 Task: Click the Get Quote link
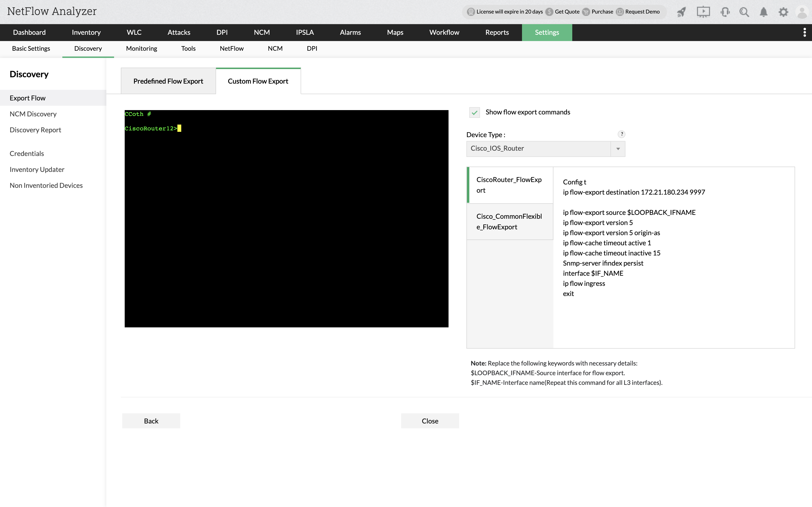coord(567,12)
